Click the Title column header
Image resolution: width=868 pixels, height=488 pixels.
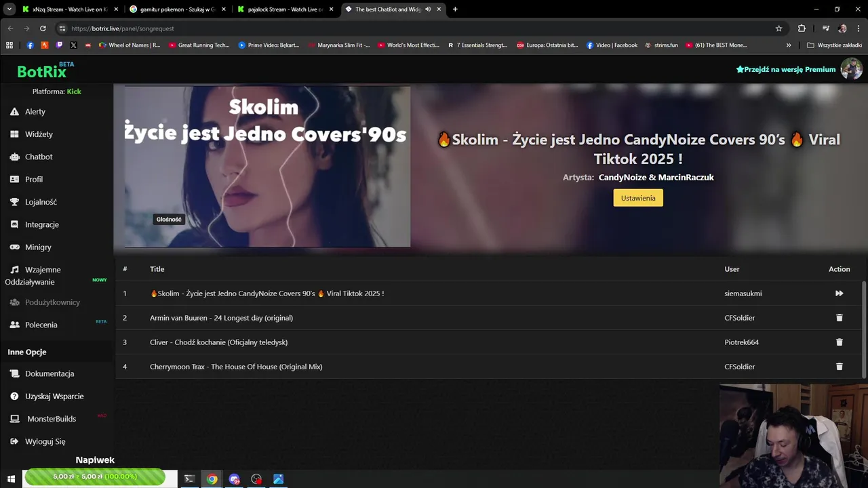point(157,269)
